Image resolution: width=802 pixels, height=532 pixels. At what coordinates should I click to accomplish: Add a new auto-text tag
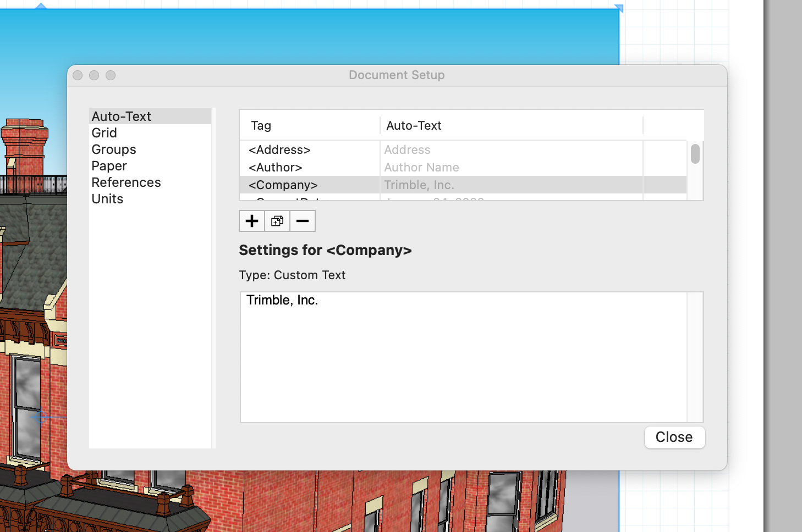click(x=251, y=221)
